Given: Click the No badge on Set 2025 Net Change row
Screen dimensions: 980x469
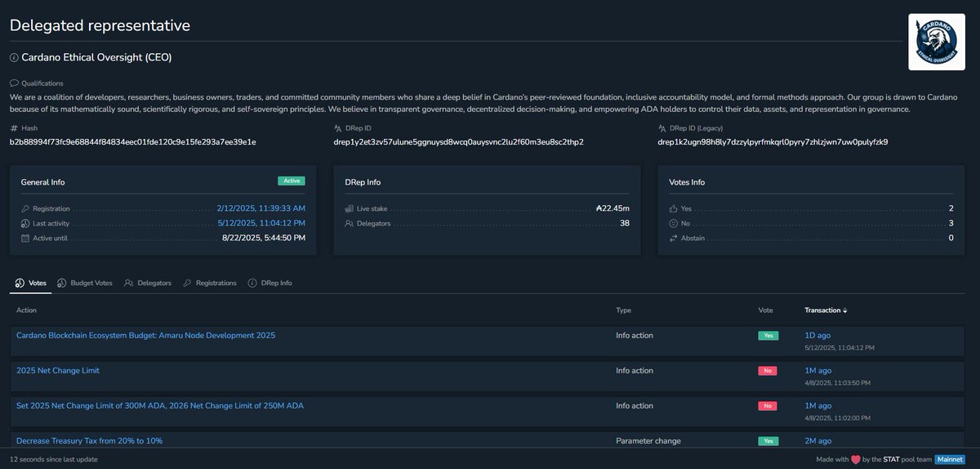Looking at the screenshot, I should point(767,406).
